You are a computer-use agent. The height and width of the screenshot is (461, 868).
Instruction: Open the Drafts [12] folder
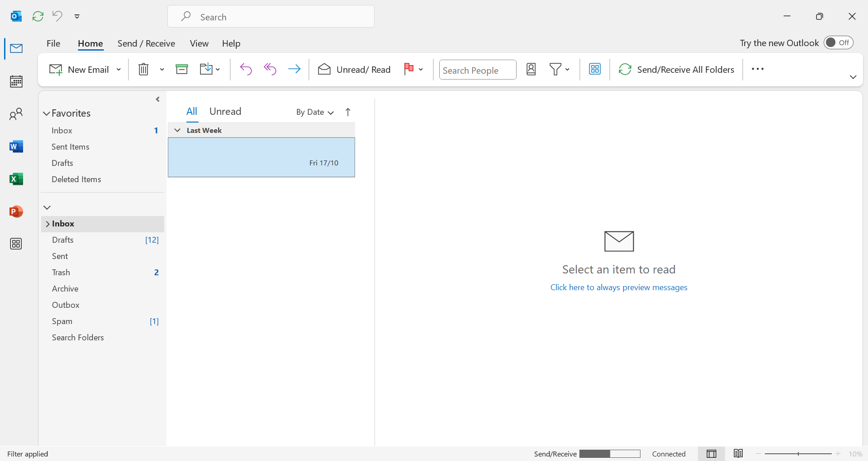click(x=103, y=240)
